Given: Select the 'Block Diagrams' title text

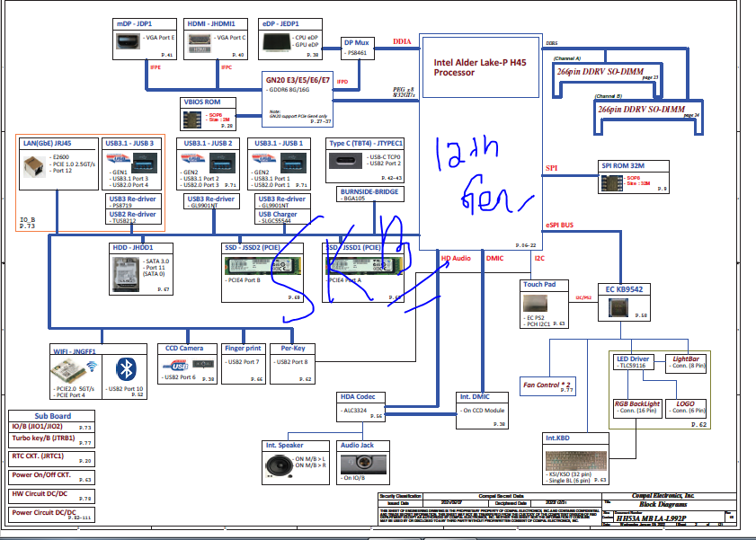Looking at the screenshot, I should 663,504.
